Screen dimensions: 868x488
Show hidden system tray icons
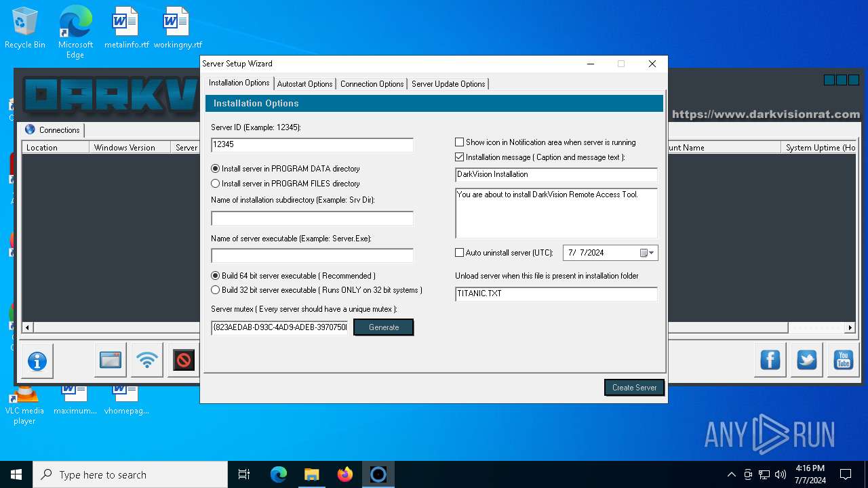731,474
